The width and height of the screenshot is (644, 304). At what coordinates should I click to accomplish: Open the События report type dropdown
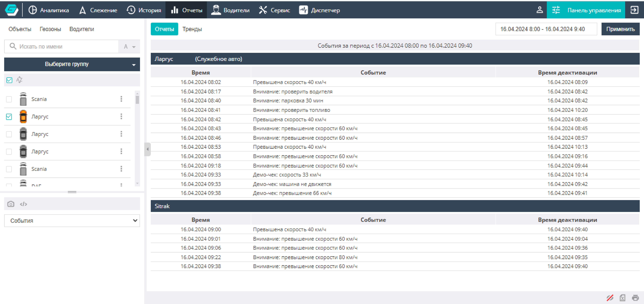click(x=72, y=220)
